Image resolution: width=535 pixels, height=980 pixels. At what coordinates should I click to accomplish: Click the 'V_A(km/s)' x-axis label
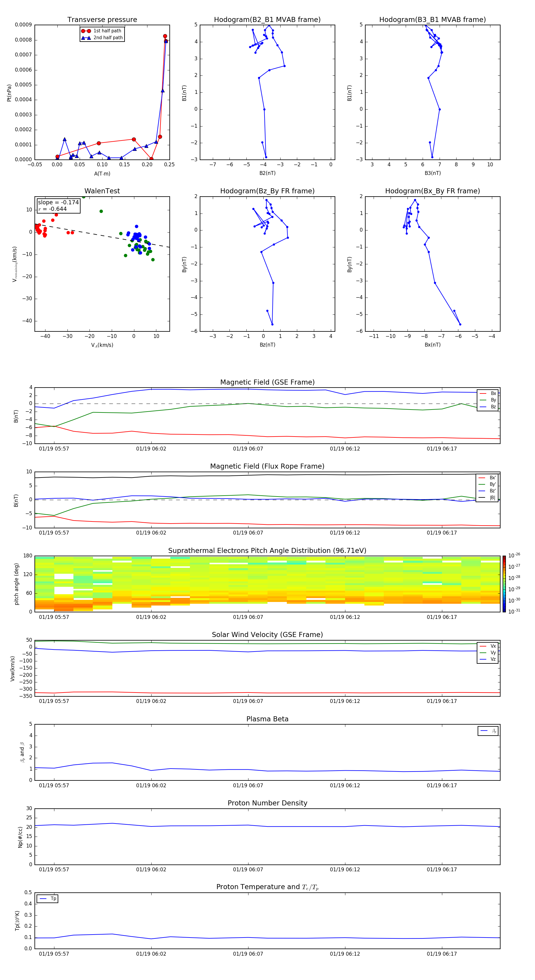(x=102, y=345)
